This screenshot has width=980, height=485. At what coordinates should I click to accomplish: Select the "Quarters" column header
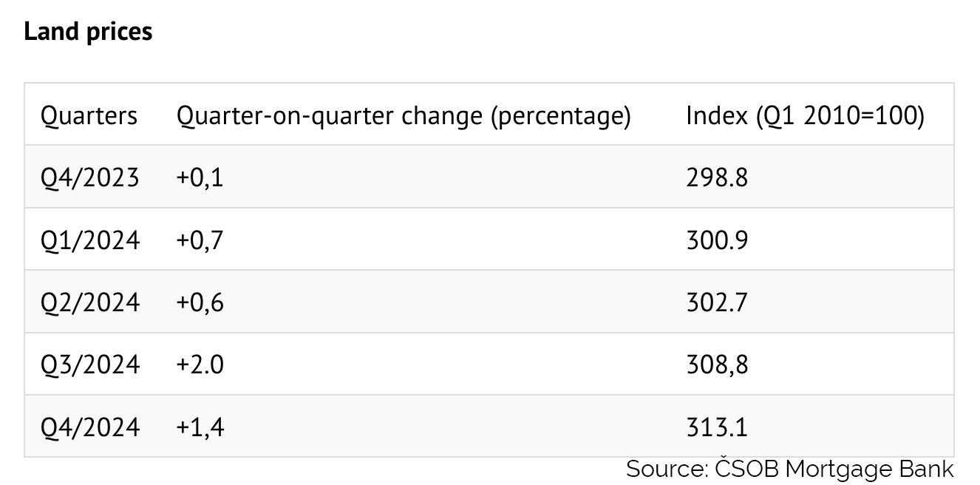[x=89, y=116]
